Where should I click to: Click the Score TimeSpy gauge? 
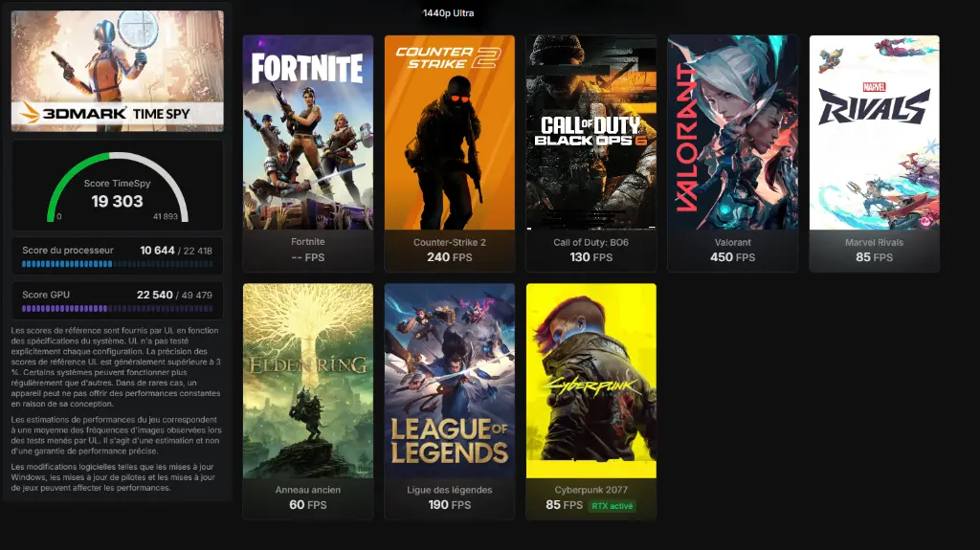[x=118, y=187]
